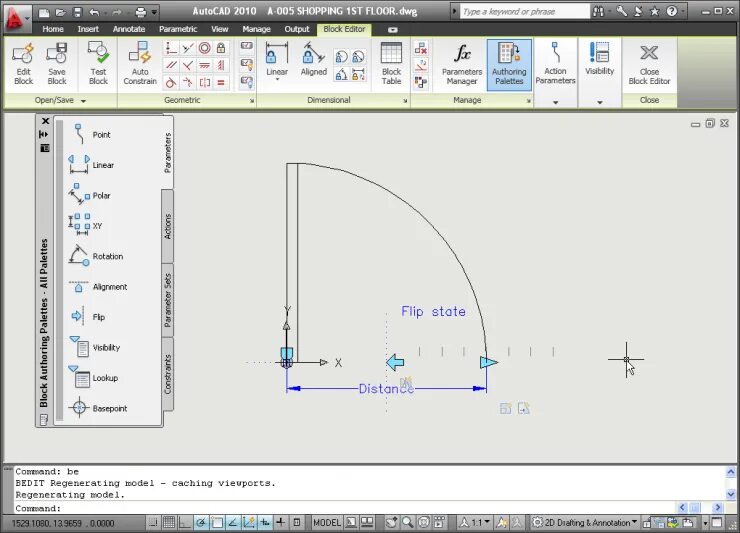740x533 pixels.
Task: Choose the Aligned dimensional constraint
Action: pos(313,59)
